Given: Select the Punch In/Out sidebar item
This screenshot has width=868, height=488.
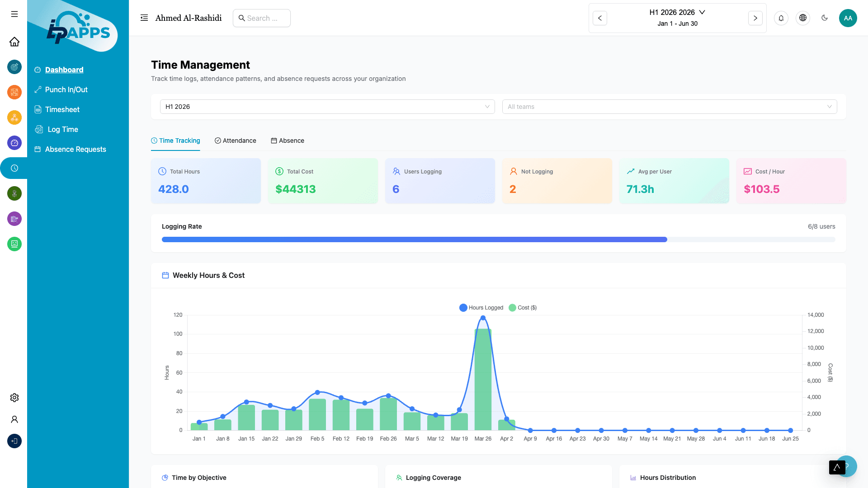Looking at the screenshot, I should 66,89.
